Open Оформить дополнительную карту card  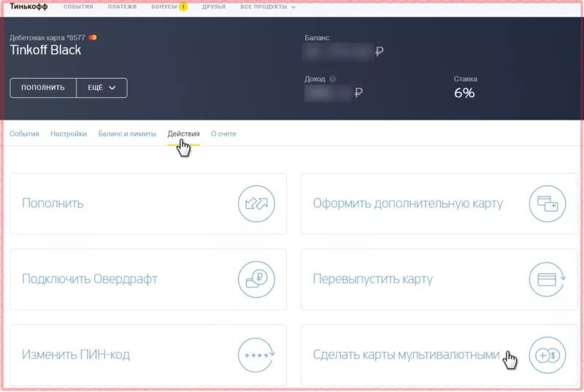[439, 204]
